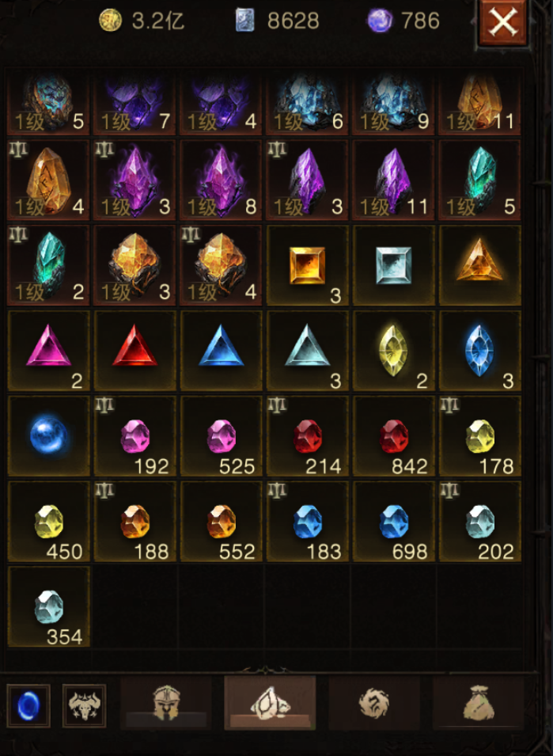Click the horned demon skull icon
Viewport: 553px width, 756px height.
[x=85, y=706]
